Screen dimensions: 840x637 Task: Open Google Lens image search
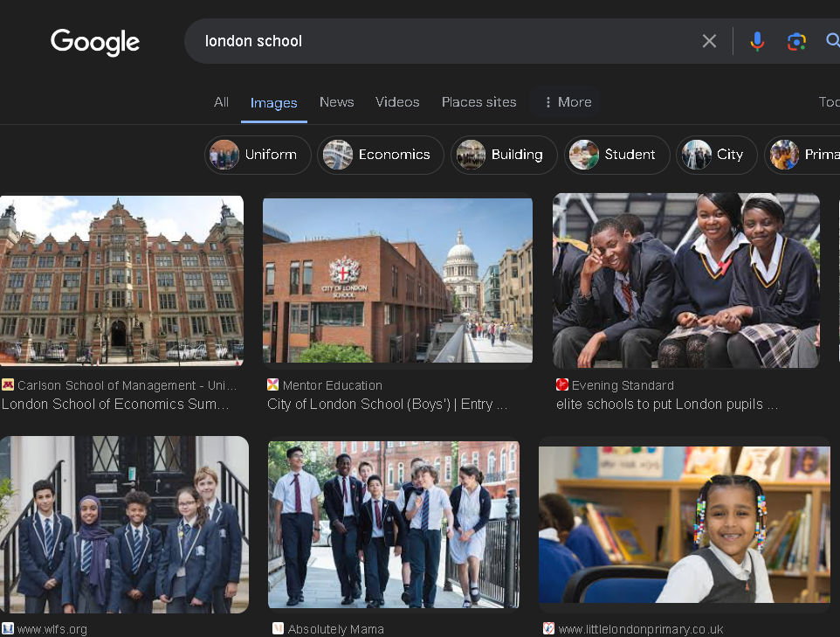795,41
